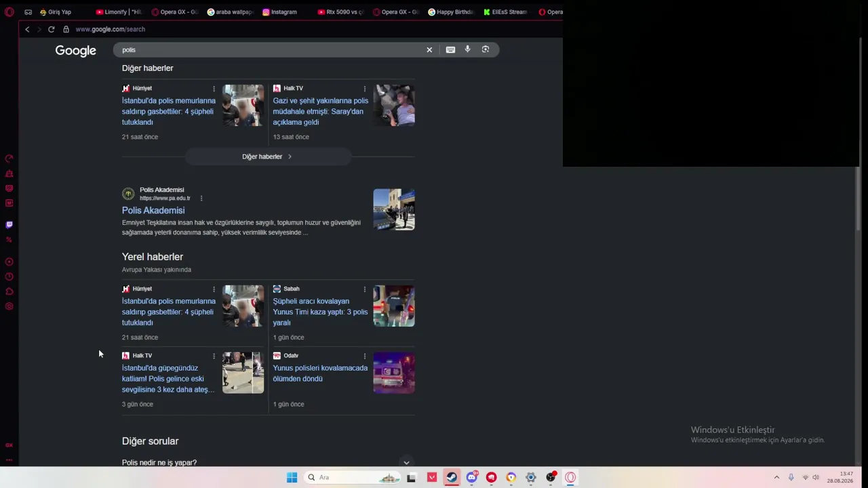Viewport: 868px width, 488px height.
Task: Show hidden system tray icons
Action: tap(776, 477)
